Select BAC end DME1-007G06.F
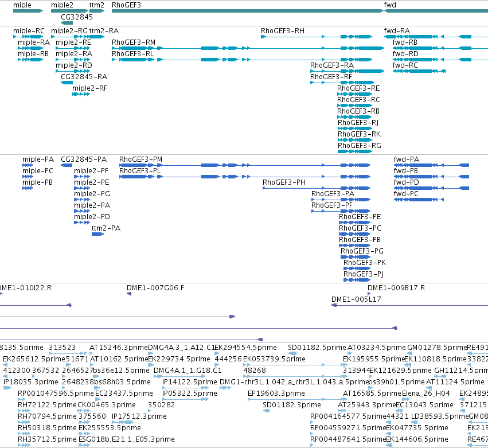 (129, 294)
